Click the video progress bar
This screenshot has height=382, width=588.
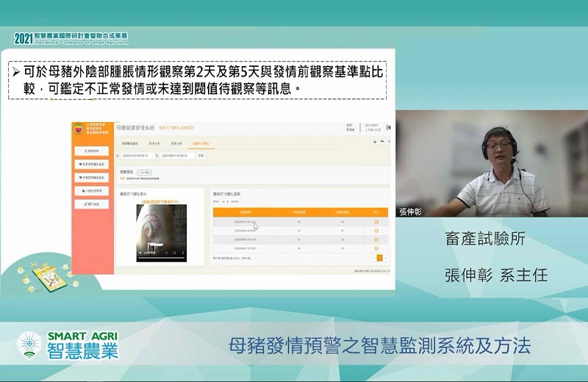(161, 258)
